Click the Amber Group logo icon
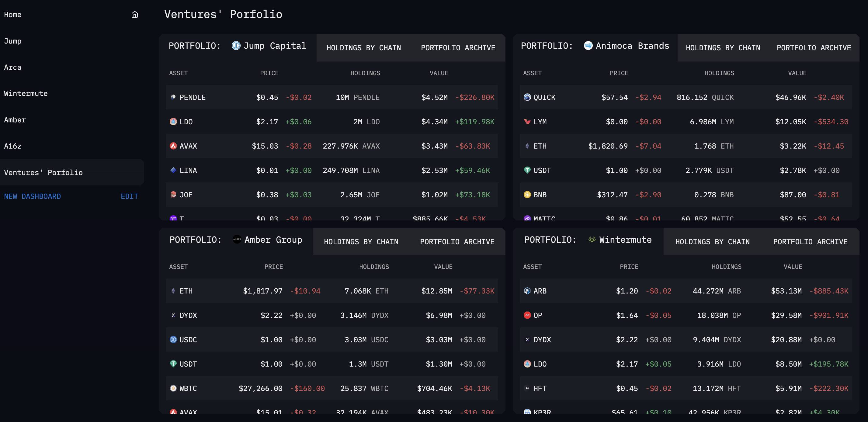This screenshot has width=868, height=422. coord(237,240)
